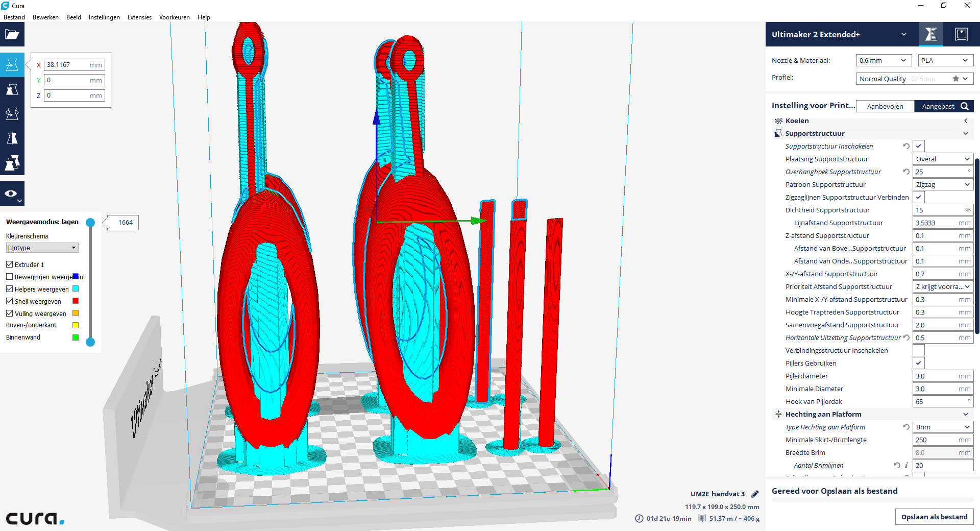Click the Koelen category fan icon

point(778,121)
